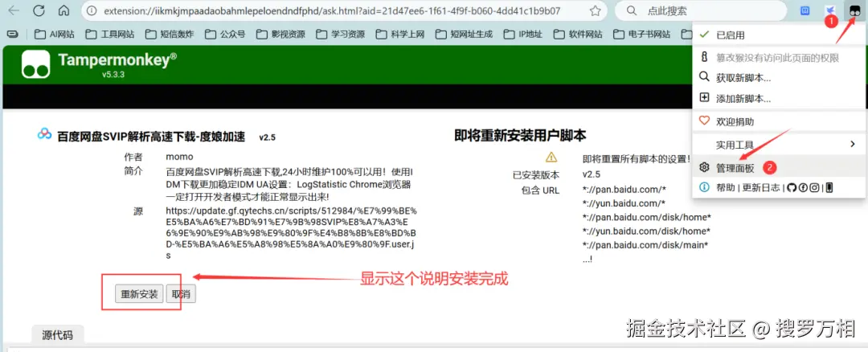
Task: Toggle the 已启用 enabled checkmark
Action: pos(704,35)
